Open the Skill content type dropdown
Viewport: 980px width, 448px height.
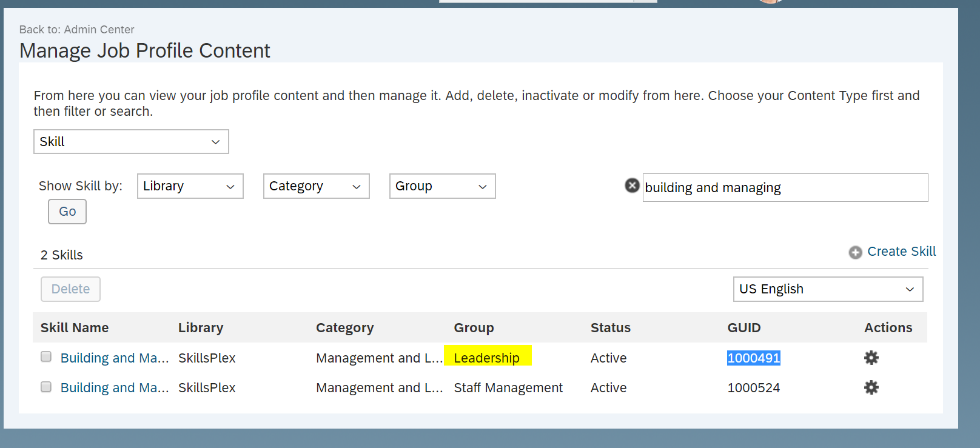point(131,141)
